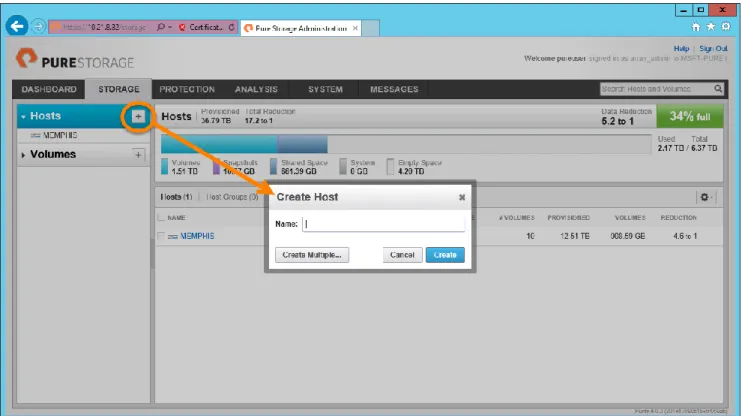
Task: Collapse the Hosts section in sidebar
Action: coord(23,116)
